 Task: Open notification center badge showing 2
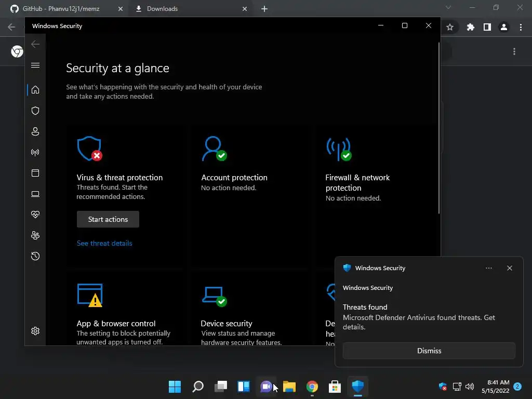(x=517, y=387)
